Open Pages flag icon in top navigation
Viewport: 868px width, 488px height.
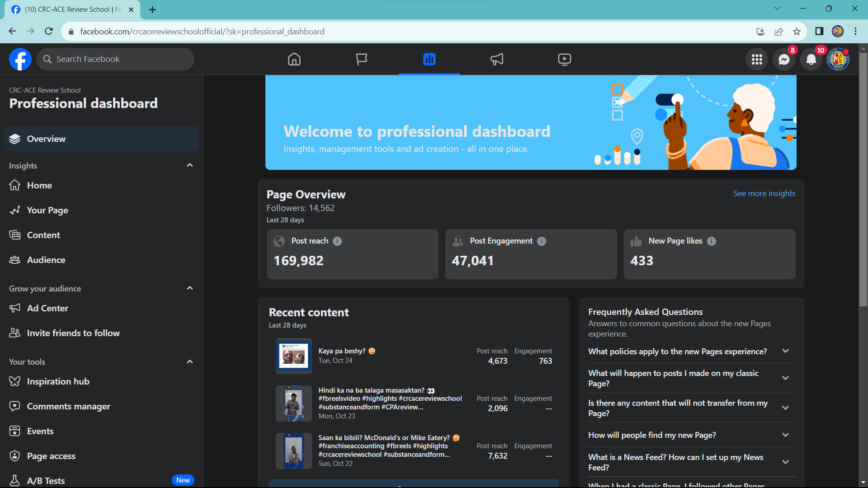(362, 59)
